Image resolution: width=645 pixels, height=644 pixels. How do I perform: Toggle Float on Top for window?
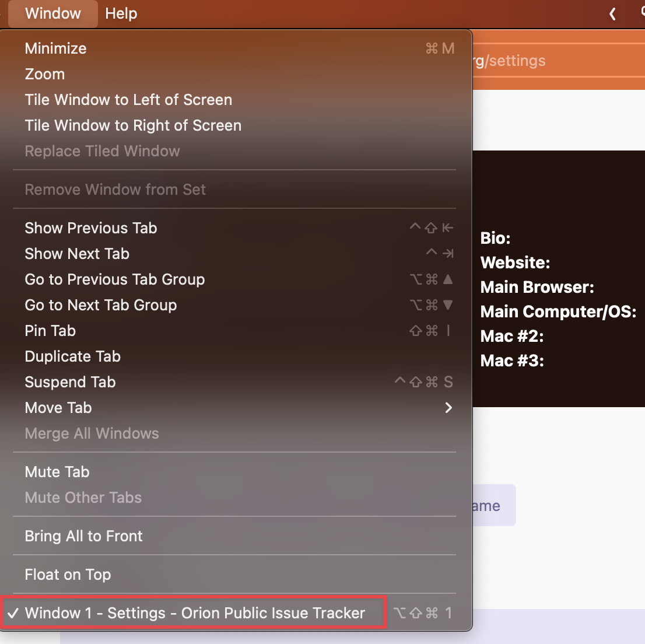click(x=68, y=575)
